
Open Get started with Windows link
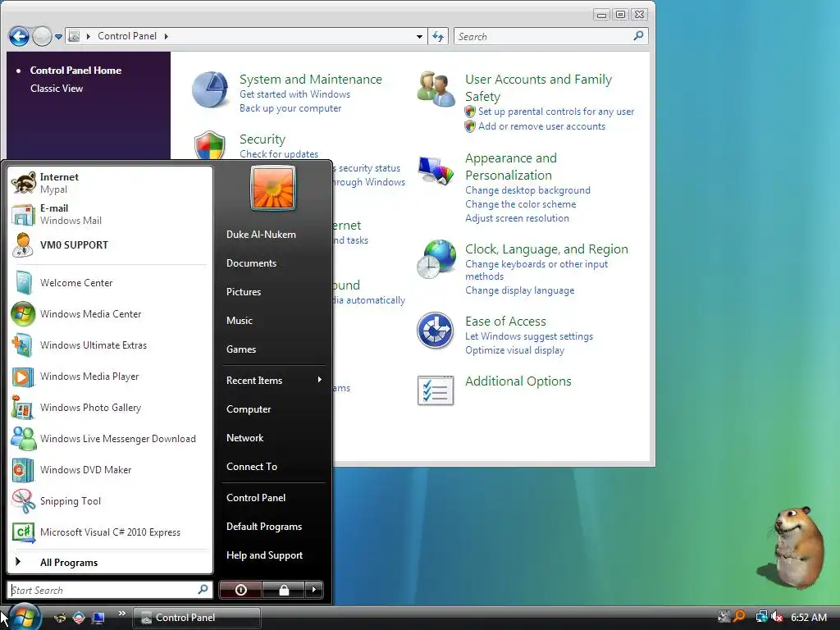[294, 94]
